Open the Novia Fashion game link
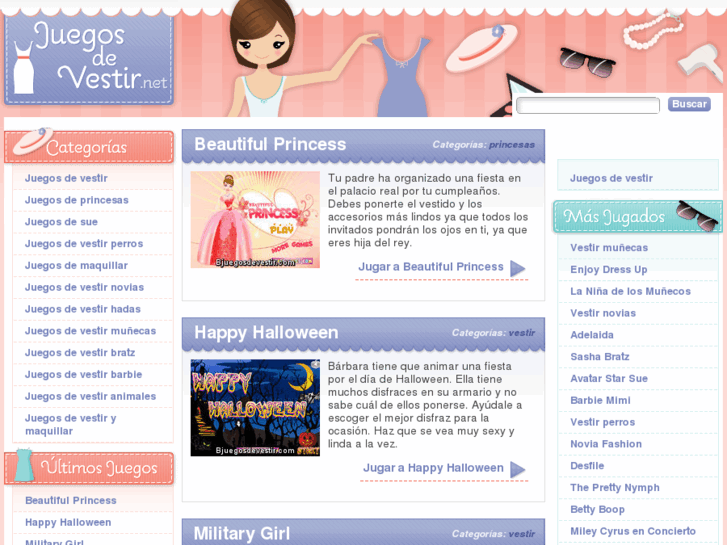The width and height of the screenshot is (727, 545). click(606, 444)
